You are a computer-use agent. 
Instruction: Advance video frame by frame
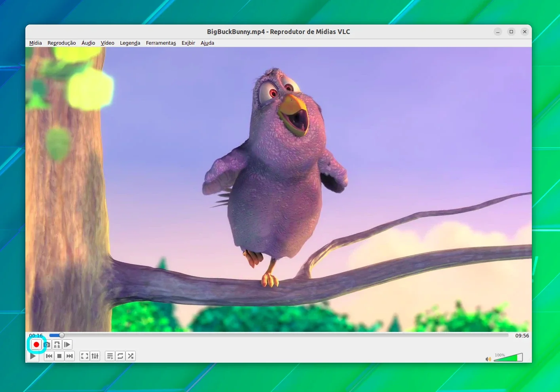pyautogui.click(x=67, y=345)
